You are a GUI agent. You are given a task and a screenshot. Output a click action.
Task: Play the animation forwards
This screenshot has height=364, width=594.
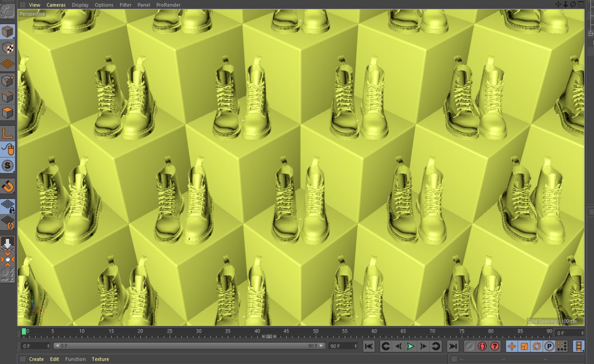(410, 346)
